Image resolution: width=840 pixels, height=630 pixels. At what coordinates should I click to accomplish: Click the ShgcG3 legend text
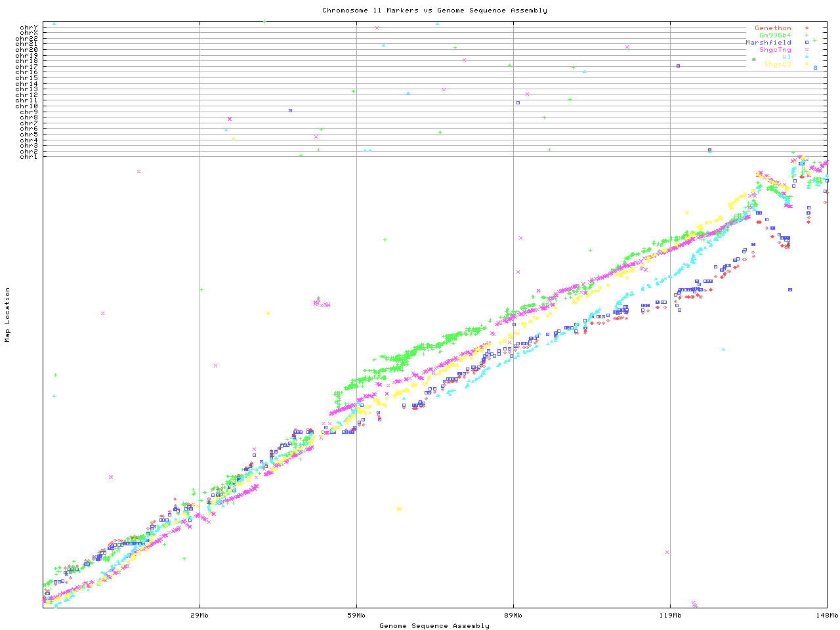[x=777, y=64]
